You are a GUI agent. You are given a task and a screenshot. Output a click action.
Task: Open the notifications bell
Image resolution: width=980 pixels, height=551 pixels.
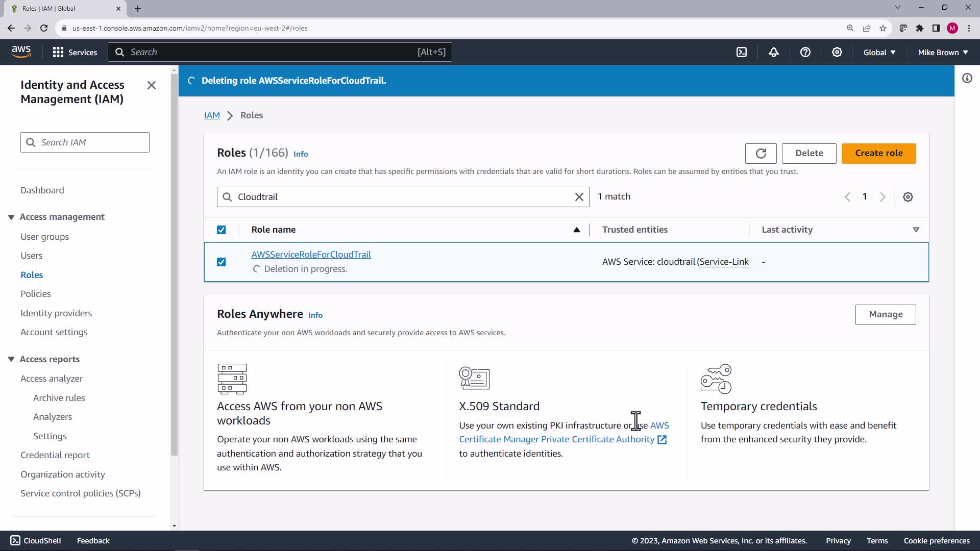pos(773,52)
